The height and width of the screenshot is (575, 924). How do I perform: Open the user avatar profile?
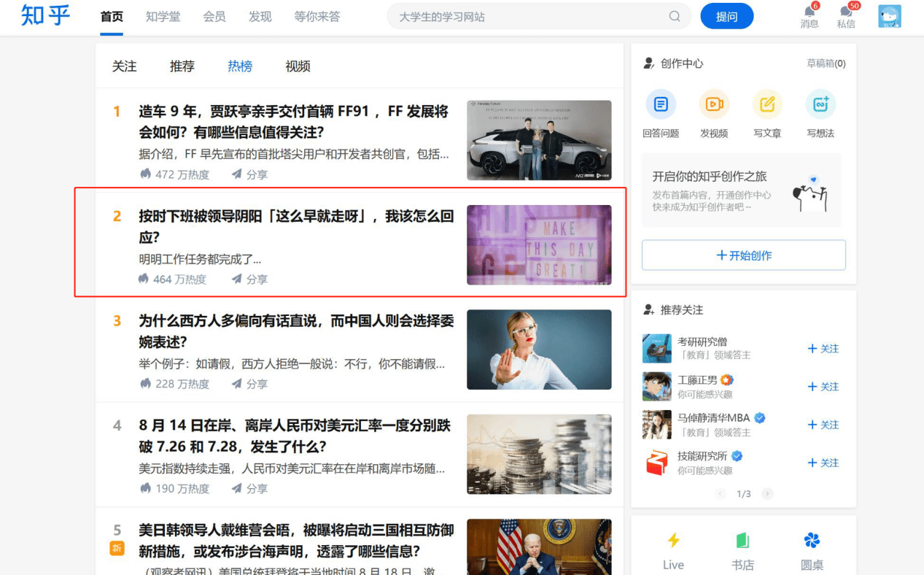(890, 16)
